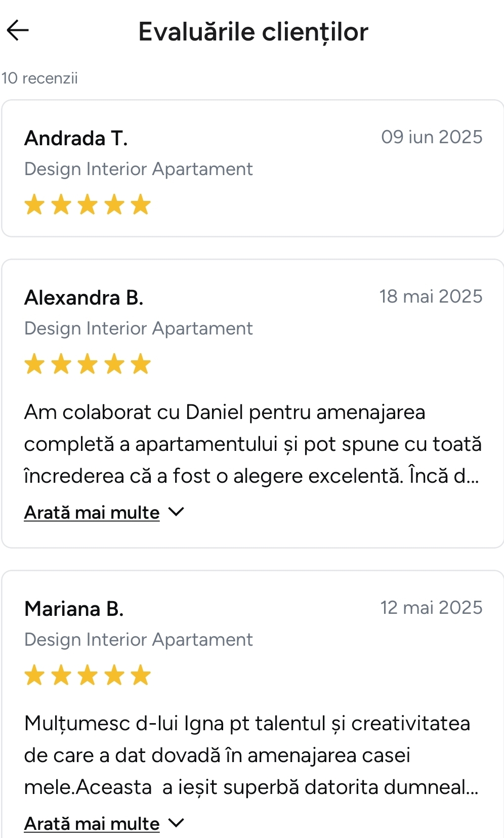
Task: Click the fifth star in Alexandra B.'s rating
Action: [x=141, y=364]
